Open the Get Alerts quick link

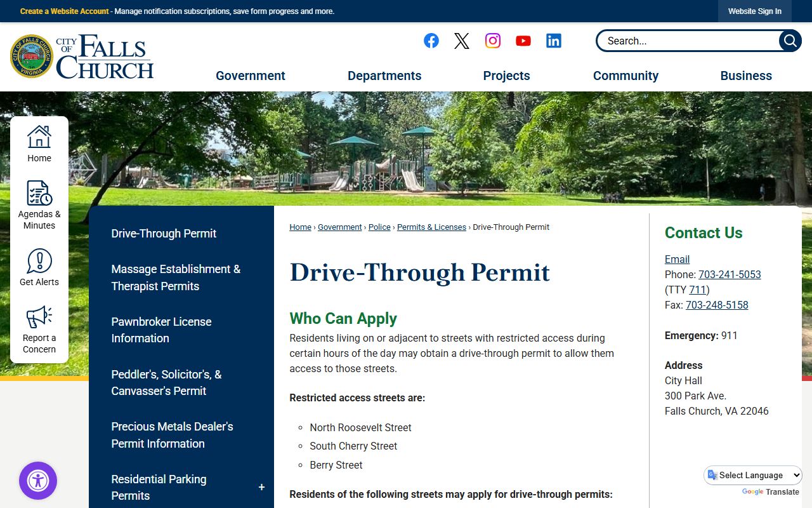click(39, 267)
